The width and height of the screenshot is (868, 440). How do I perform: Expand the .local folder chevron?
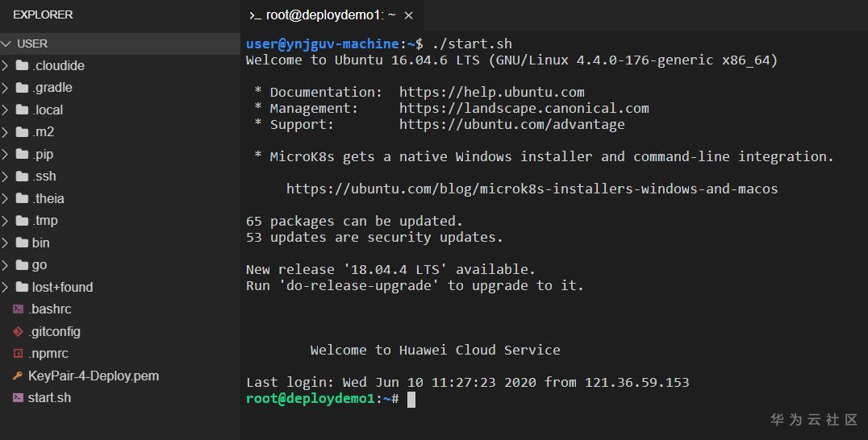coord(6,110)
